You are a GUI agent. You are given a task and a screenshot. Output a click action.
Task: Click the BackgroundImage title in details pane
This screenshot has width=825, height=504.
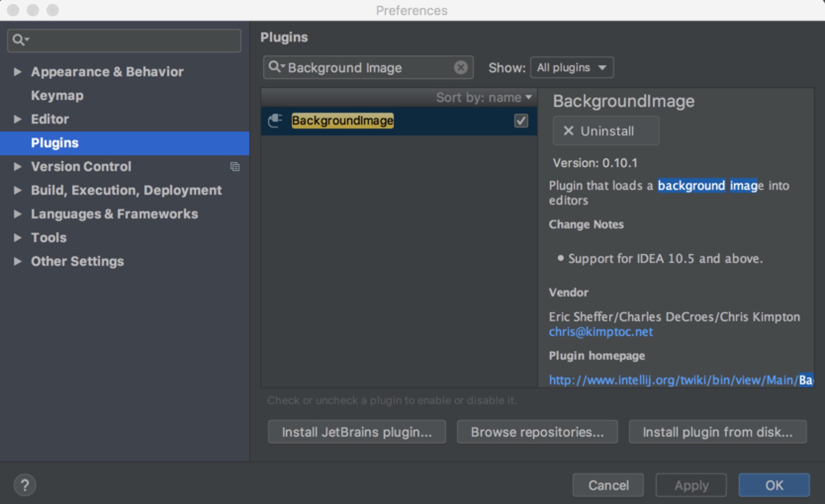pos(624,101)
